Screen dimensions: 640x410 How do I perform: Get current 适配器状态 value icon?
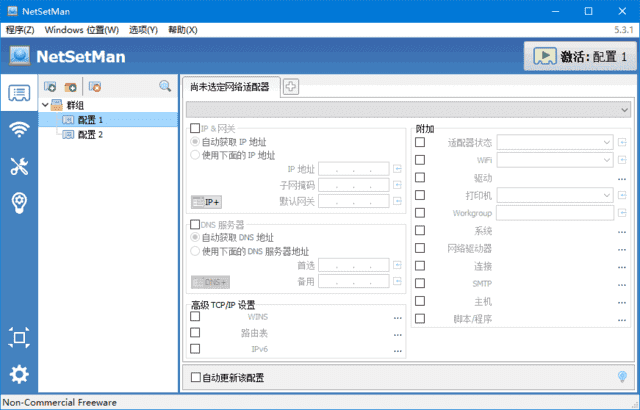622,142
